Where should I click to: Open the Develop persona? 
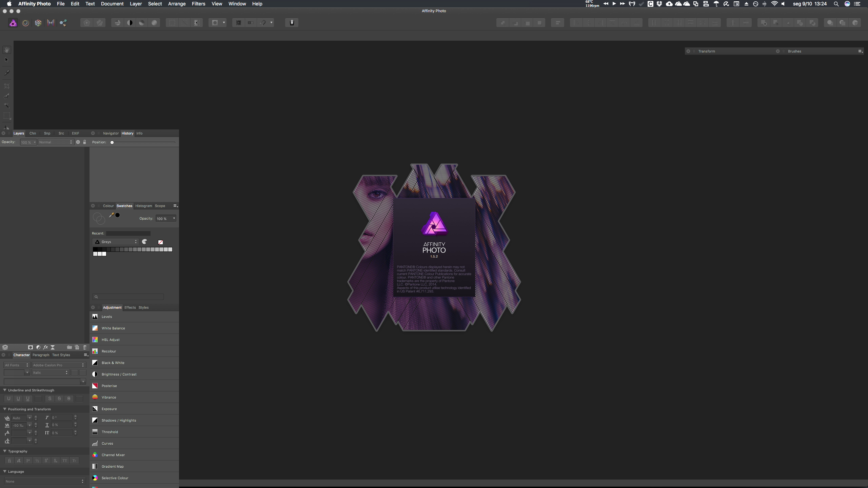pyautogui.click(x=38, y=23)
